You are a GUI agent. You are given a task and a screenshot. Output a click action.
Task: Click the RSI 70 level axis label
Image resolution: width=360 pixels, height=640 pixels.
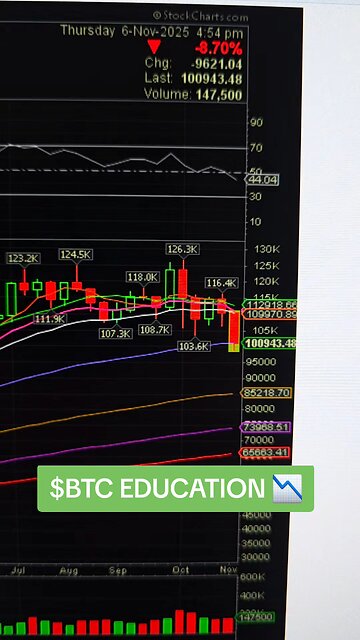[x=257, y=148]
